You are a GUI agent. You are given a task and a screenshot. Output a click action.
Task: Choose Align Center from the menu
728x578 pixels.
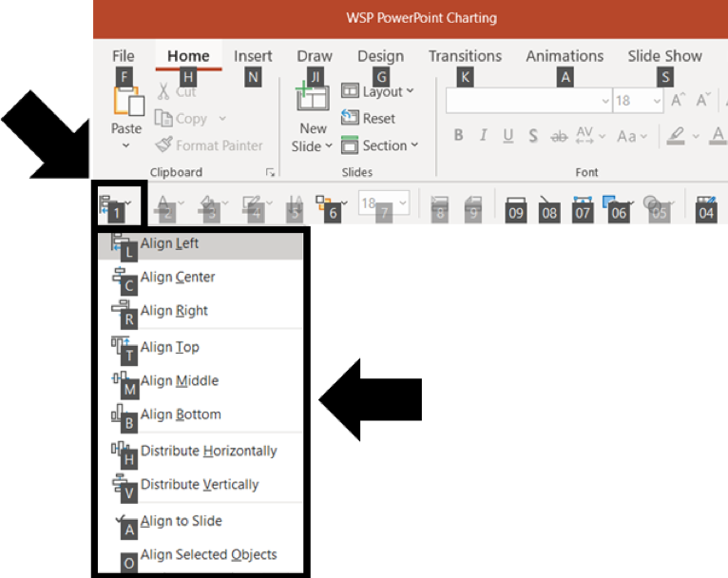pos(201,278)
